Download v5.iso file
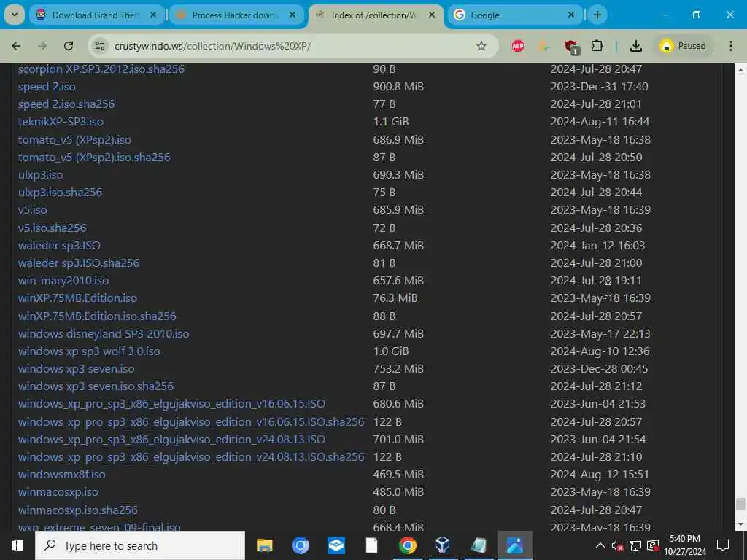This screenshot has height=560, width=747. (x=32, y=209)
